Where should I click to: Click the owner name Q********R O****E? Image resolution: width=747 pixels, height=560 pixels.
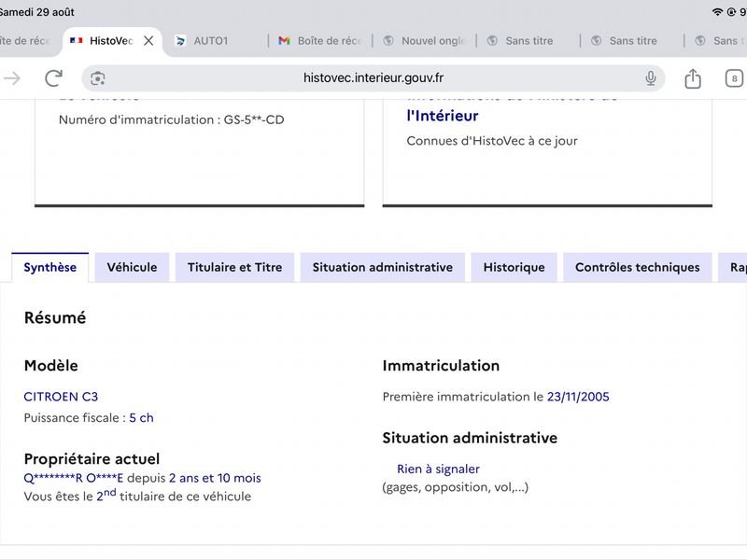pos(74,478)
